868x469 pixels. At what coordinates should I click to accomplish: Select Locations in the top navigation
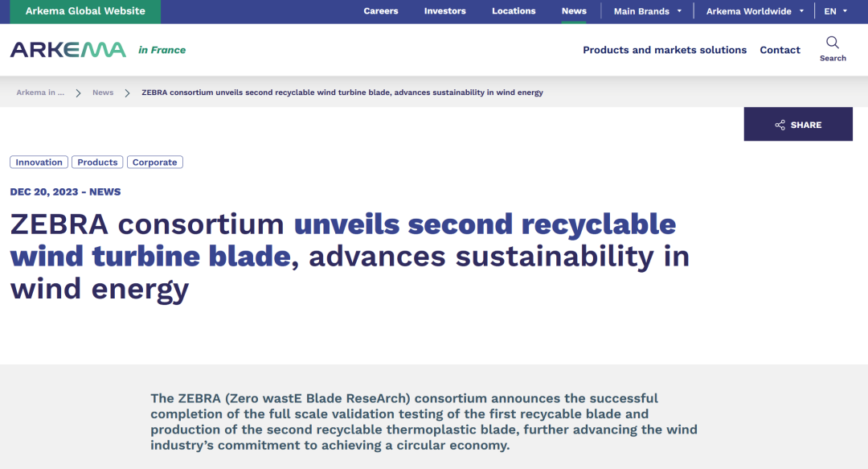514,11
